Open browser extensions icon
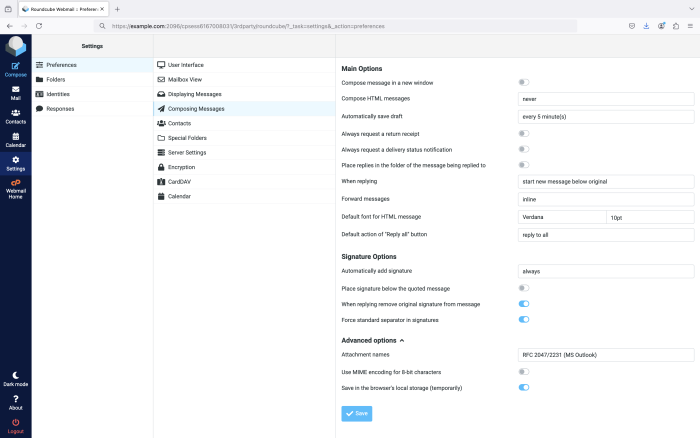The height and width of the screenshot is (438, 700). tap(676, 26)
